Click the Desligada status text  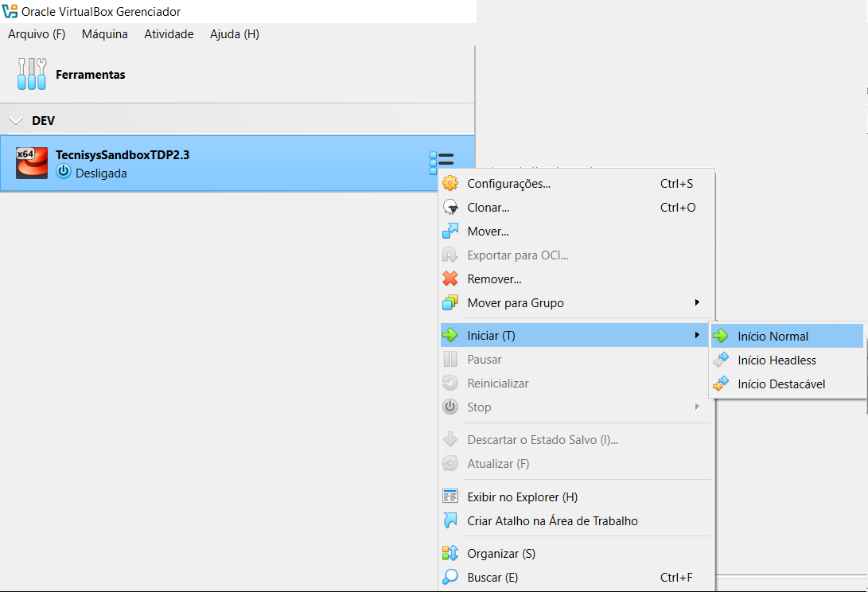pos(101,173)
